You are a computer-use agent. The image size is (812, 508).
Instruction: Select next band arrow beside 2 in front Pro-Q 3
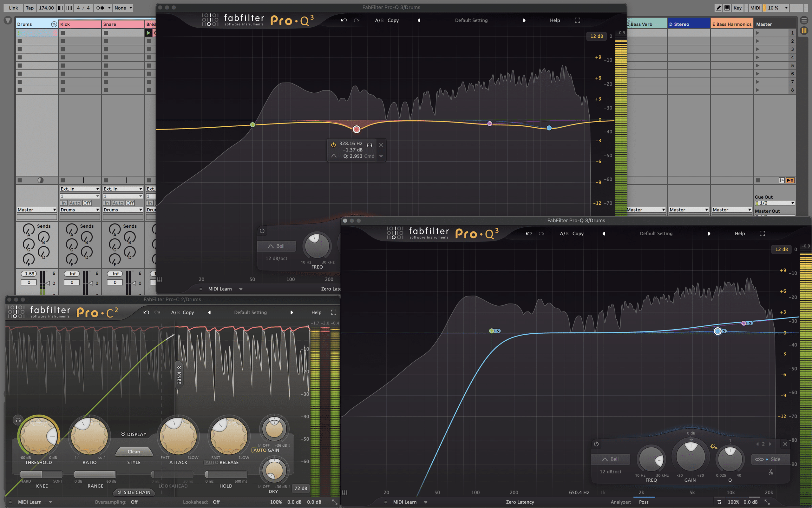tap(770, 444)
